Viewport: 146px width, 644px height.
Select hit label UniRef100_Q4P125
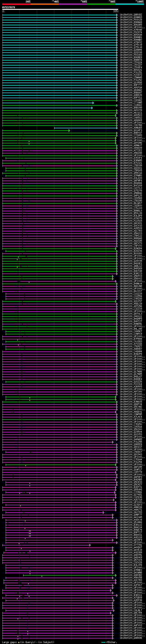(131, 196)
